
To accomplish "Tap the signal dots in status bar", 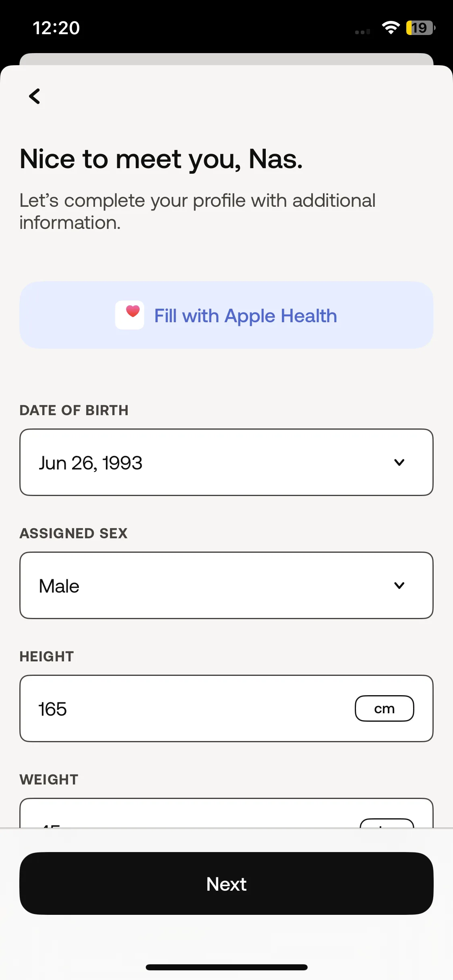I will 362,32.
